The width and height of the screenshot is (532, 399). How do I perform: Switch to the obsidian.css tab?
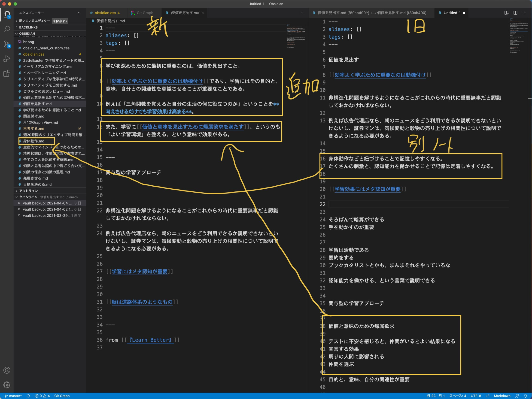coord(105,13)
